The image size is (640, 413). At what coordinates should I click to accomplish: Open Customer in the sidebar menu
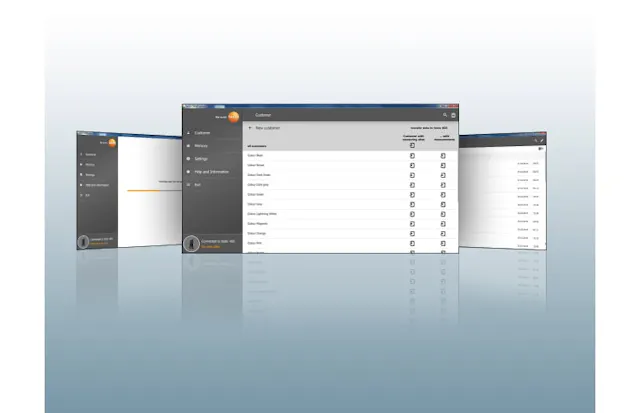[202, 132]
